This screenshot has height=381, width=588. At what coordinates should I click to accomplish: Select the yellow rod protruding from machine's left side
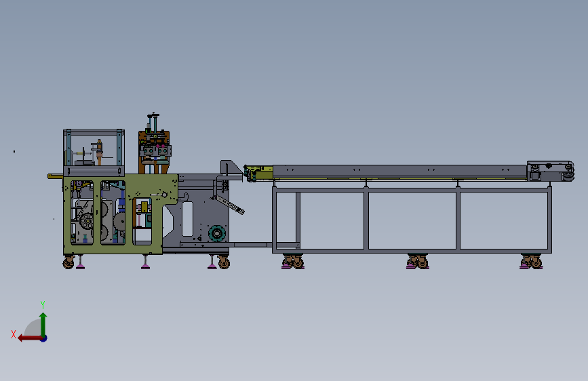55,176
